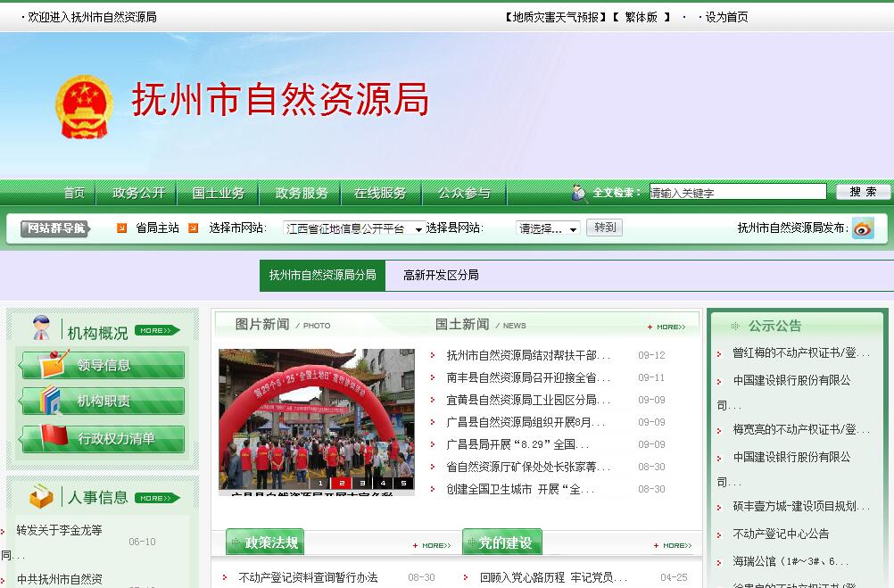This screenshot has width=894, height=588.
Task: Click the 机构概况 person icon
Action: click(41, 328)
